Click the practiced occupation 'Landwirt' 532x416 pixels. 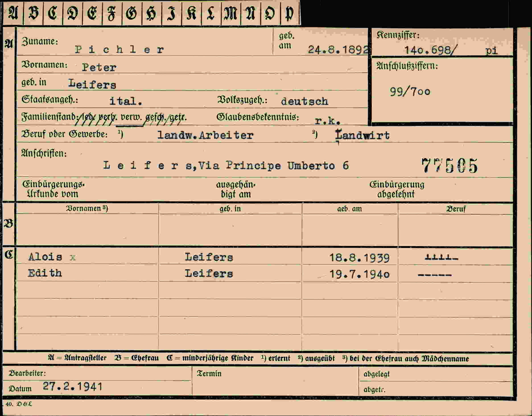coord(363,135)
